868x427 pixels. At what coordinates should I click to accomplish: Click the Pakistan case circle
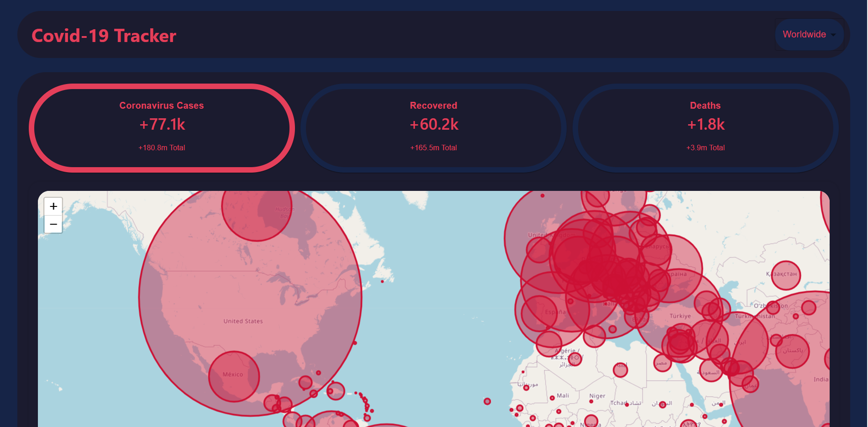792,351
